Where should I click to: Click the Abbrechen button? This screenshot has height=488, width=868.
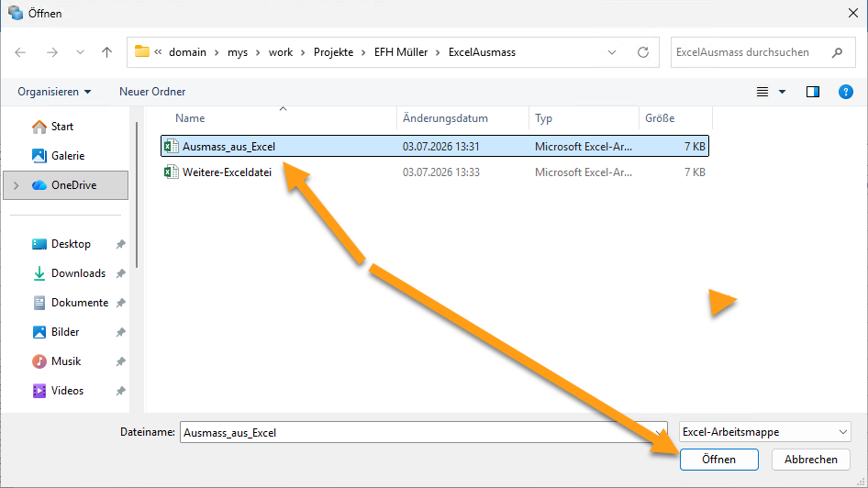tap(811, 460)
